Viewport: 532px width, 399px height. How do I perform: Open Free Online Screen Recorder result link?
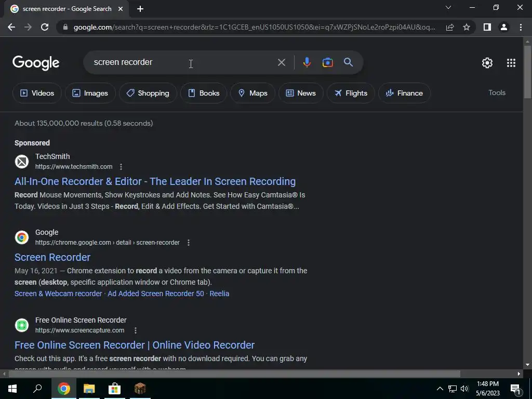(135, 345)
